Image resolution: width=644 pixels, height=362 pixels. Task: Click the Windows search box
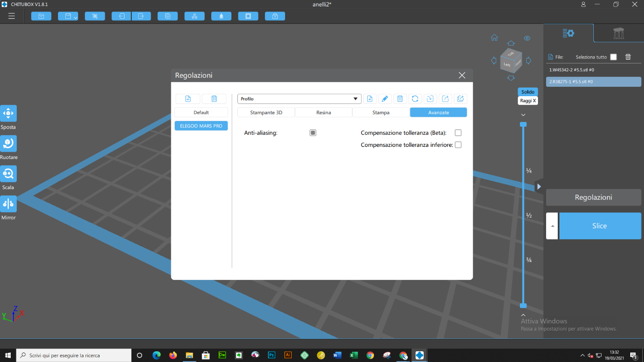[74, 355]
